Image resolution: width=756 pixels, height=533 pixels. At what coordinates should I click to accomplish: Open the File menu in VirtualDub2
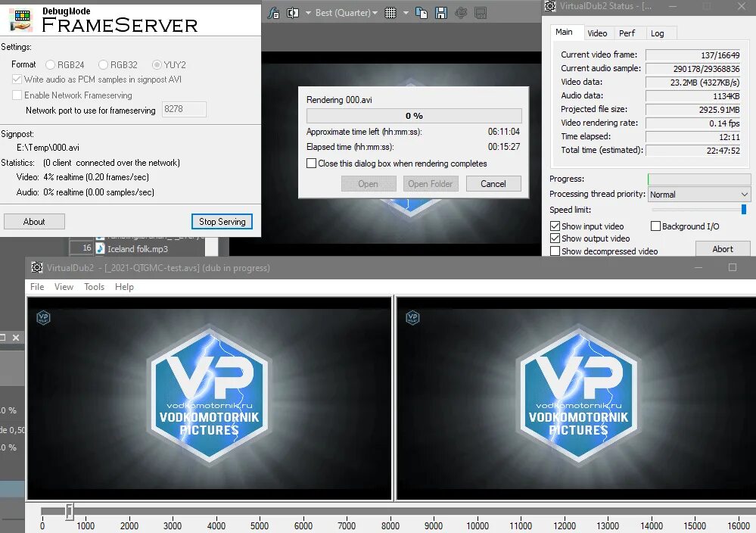coord(37,287)
